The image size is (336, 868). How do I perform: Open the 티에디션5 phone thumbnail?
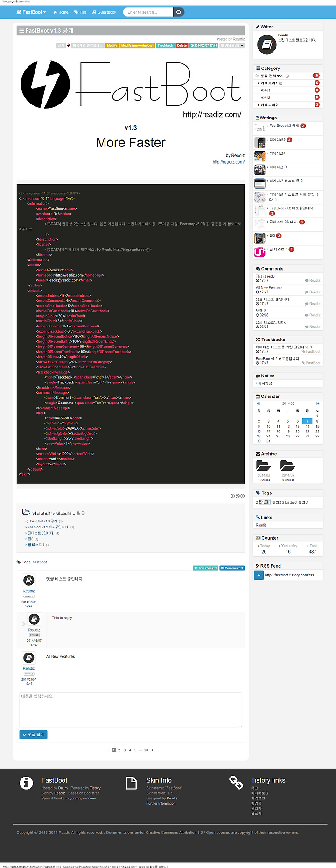point(260,143)
